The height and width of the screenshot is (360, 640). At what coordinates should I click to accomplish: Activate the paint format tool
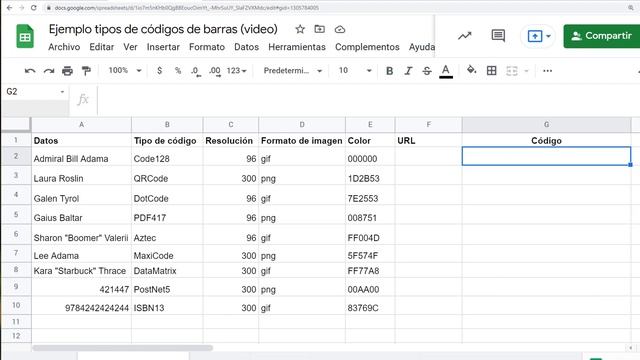click(86, 71)
